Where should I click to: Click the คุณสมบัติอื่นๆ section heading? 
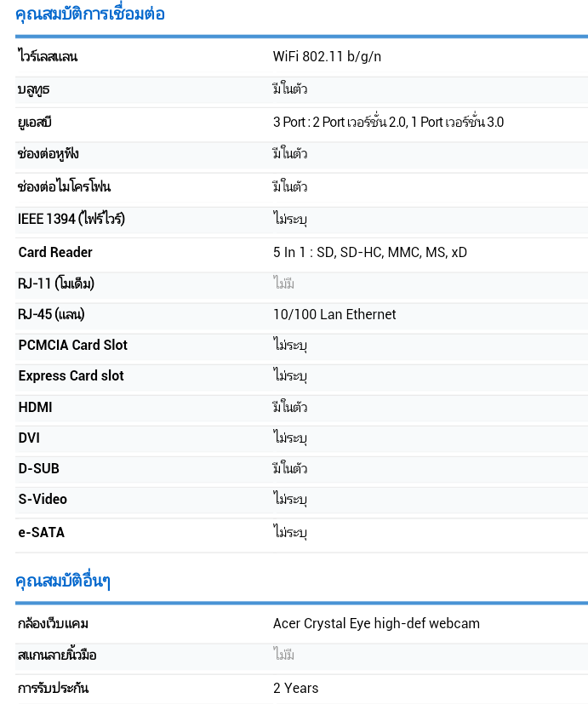[63, 581]
